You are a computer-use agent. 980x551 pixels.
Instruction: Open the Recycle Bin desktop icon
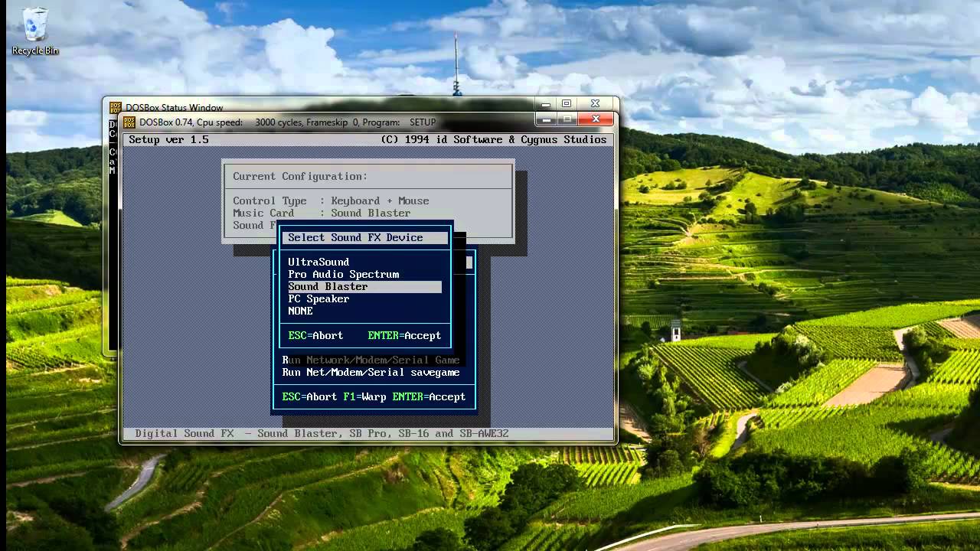click(34, 31)
